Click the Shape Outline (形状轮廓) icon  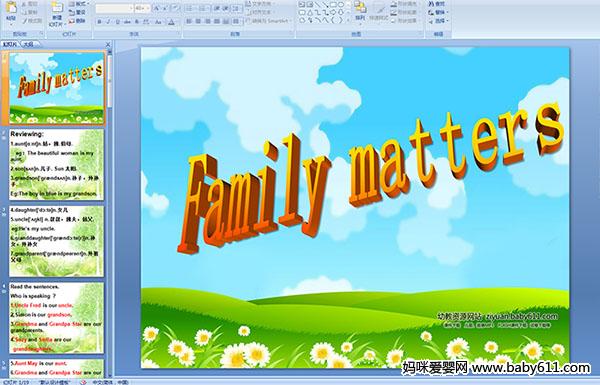(394, 12)
